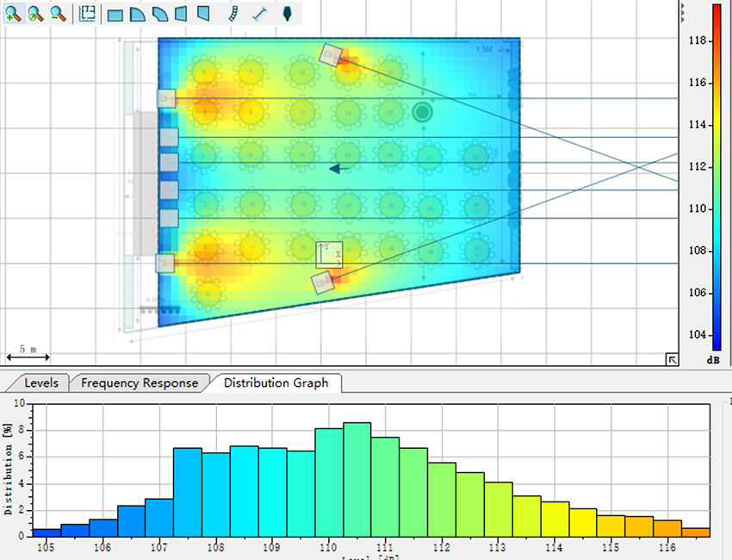The image size is (732, 560).
Task: Click the circular listener position marker
Action: click(422, 112)
